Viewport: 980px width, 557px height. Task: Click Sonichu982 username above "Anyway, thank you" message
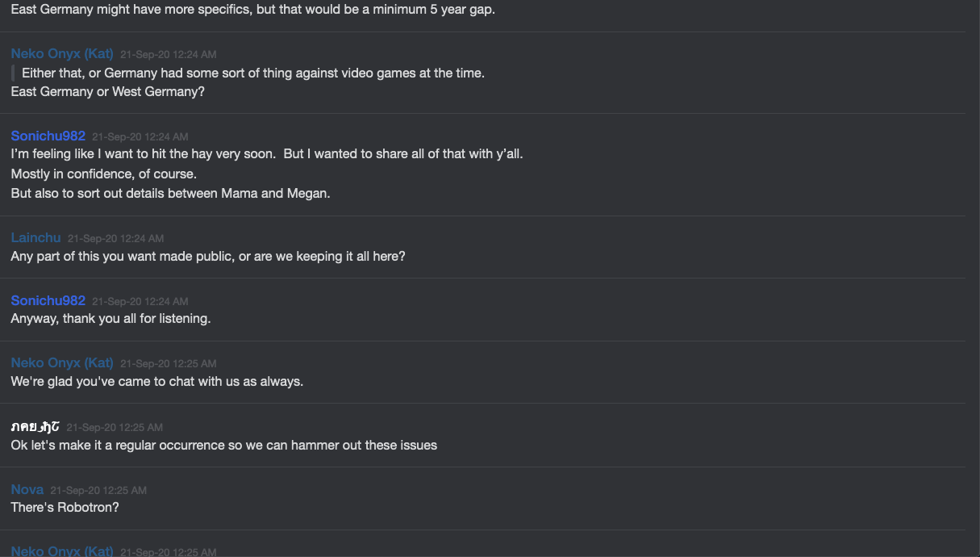(x=48, y=301)
